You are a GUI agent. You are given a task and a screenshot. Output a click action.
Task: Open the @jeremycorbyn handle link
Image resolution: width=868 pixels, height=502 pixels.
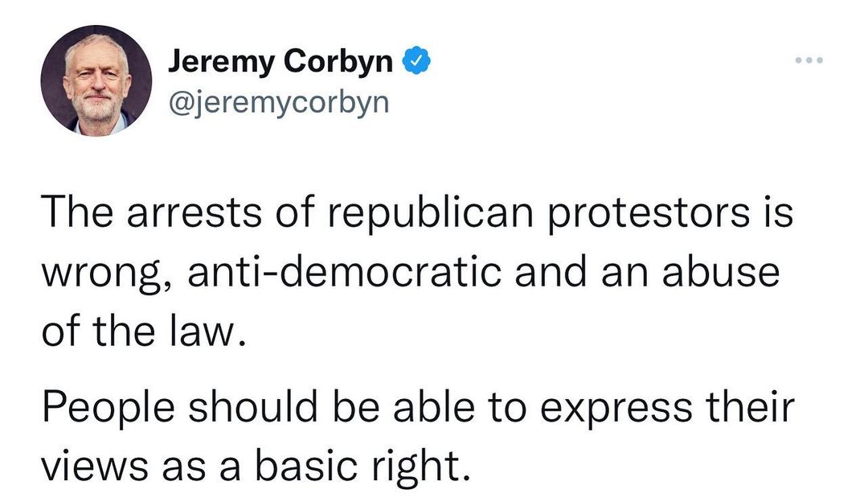click(x=277, y=102)
